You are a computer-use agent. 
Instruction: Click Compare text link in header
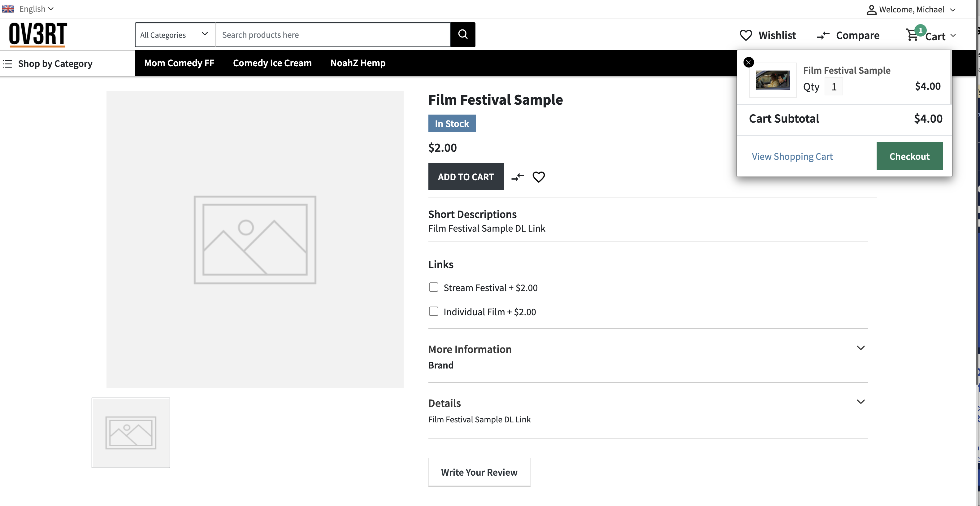[x=857, y=35]
